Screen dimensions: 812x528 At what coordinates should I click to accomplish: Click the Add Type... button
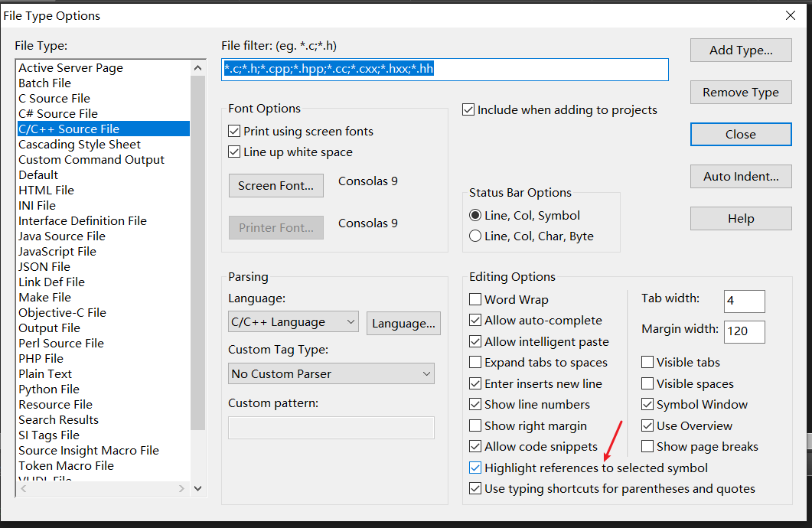(740, 51)
